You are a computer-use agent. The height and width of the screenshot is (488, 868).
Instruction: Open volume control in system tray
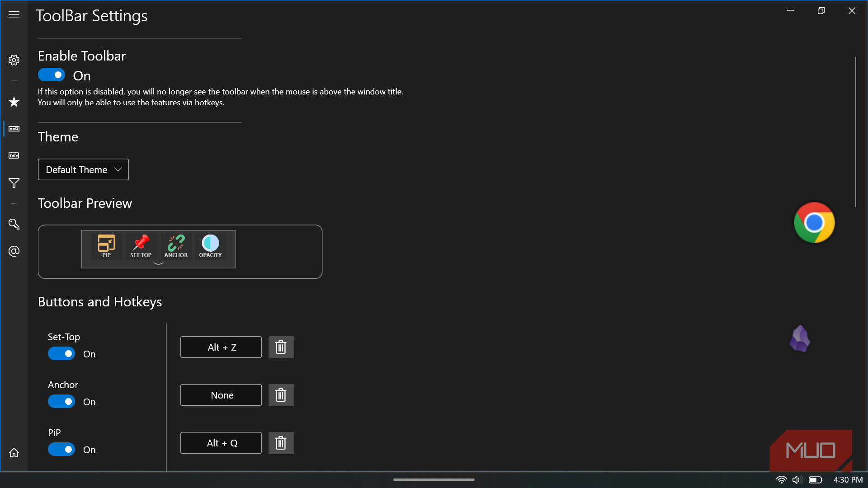[797, 480]
